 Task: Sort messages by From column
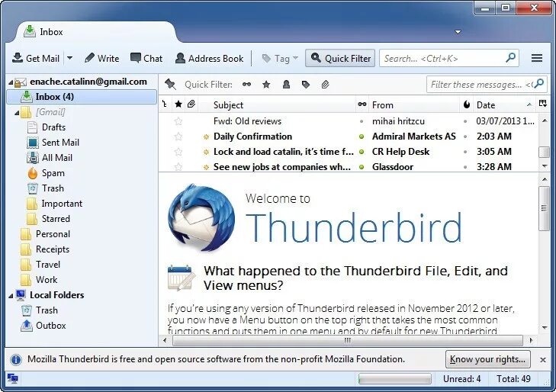[414, 105]
